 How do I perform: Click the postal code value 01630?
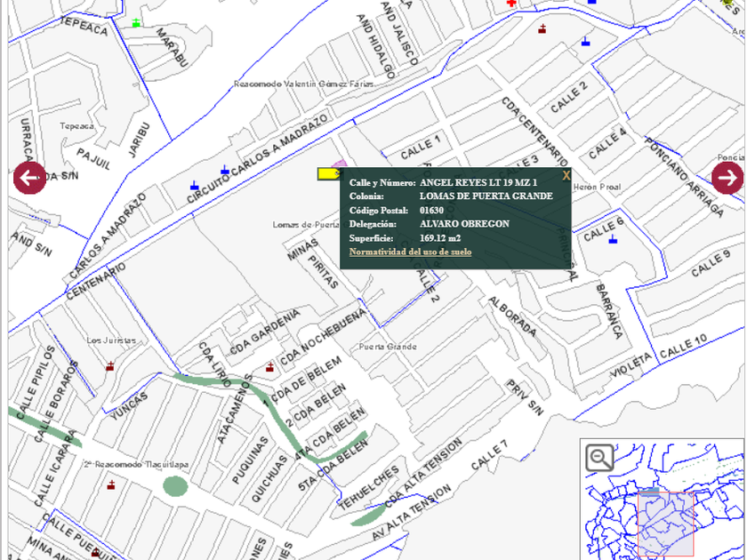coord(431,211)
